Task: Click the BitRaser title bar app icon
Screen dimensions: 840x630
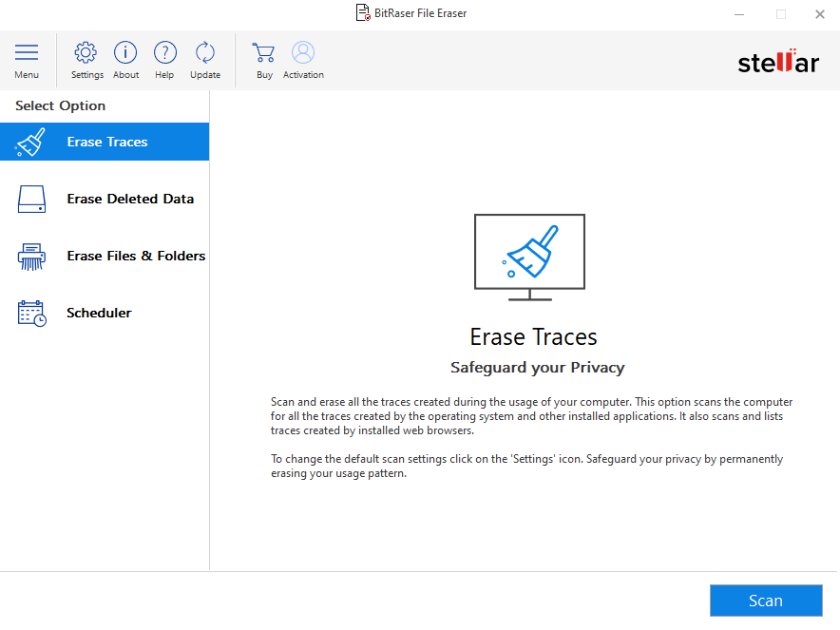Action: (x=363, y=13)
